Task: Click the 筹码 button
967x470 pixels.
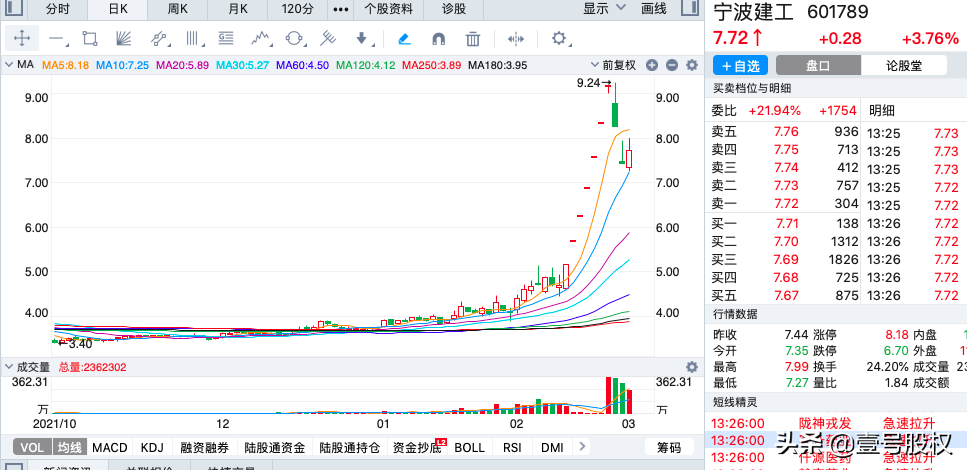Action: click(x=668, y=448)
